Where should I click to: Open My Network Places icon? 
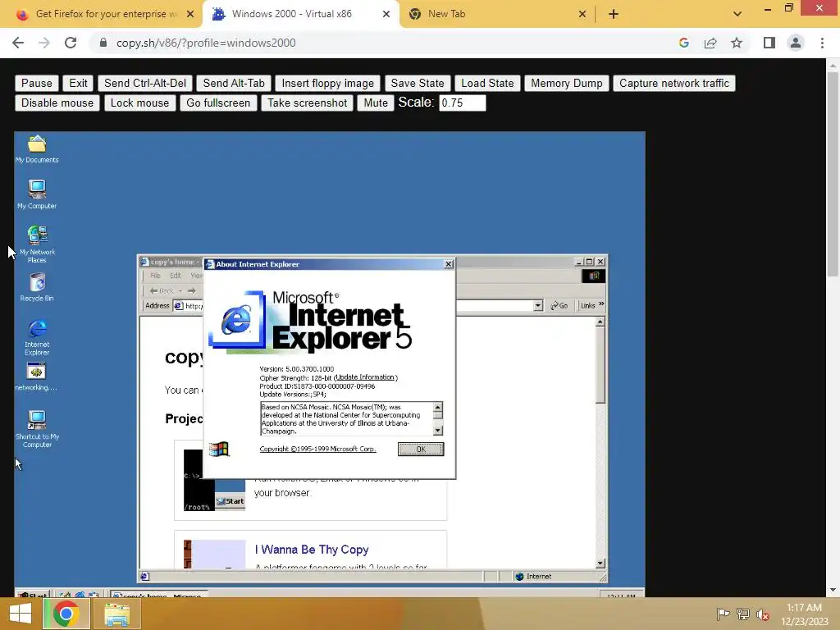point(37,244)
